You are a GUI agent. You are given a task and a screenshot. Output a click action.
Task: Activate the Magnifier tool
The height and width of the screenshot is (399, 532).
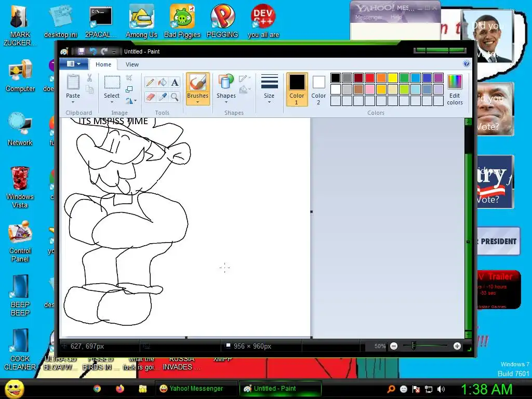pos(175,97)
